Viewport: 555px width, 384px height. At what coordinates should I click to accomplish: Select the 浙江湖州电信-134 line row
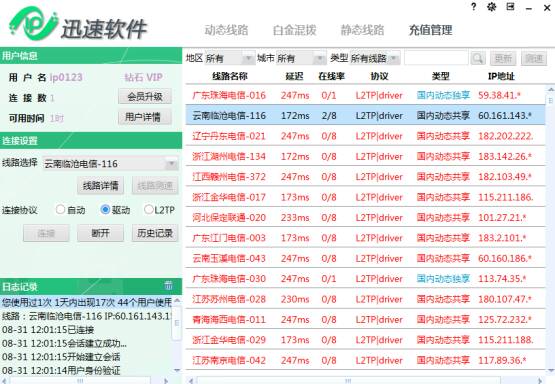[x=365, y=156]
